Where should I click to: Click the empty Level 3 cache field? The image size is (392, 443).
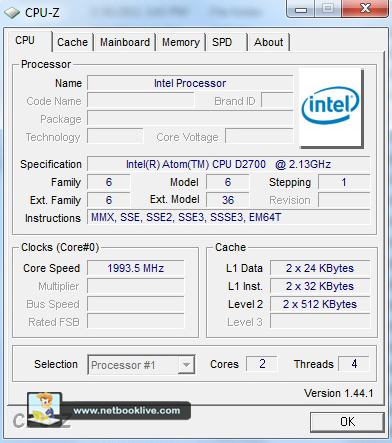(320, 322)
